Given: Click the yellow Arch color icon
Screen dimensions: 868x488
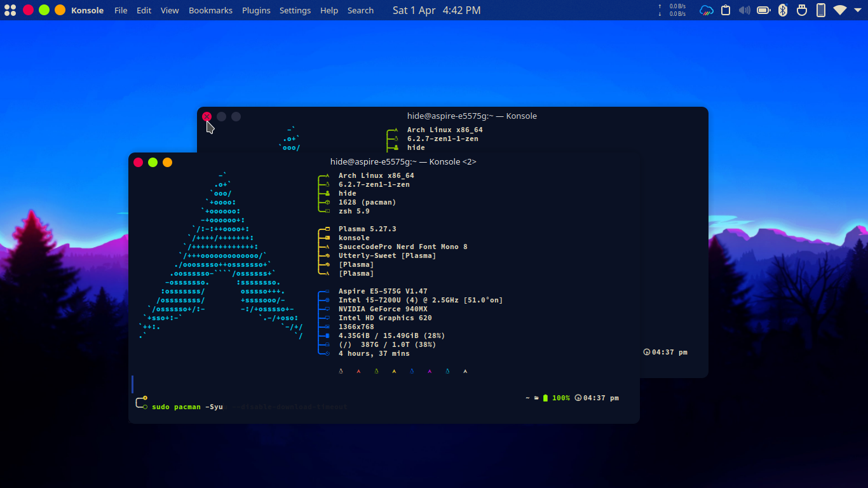Looking at the screenshot, I should pyautogui.click(x=394, y=371).
